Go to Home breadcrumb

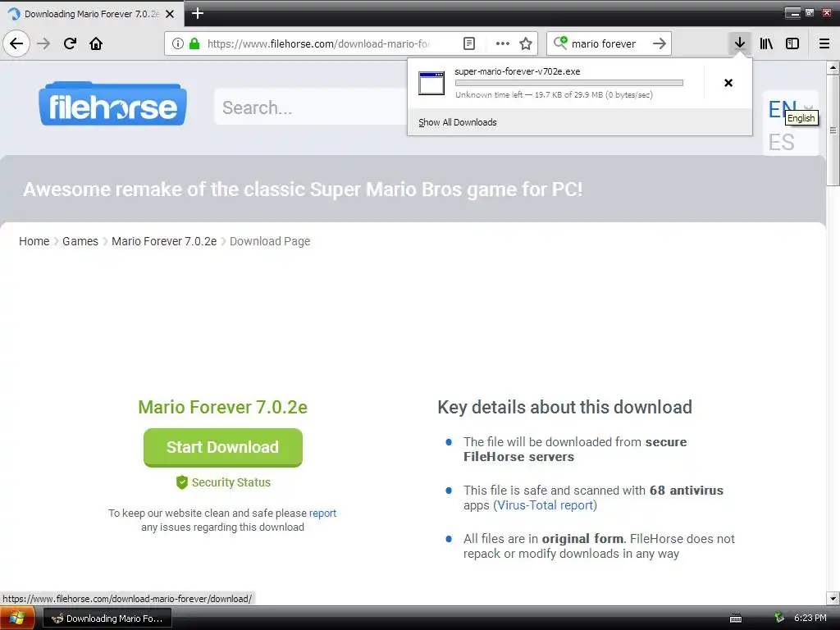(x=34, y=241)
